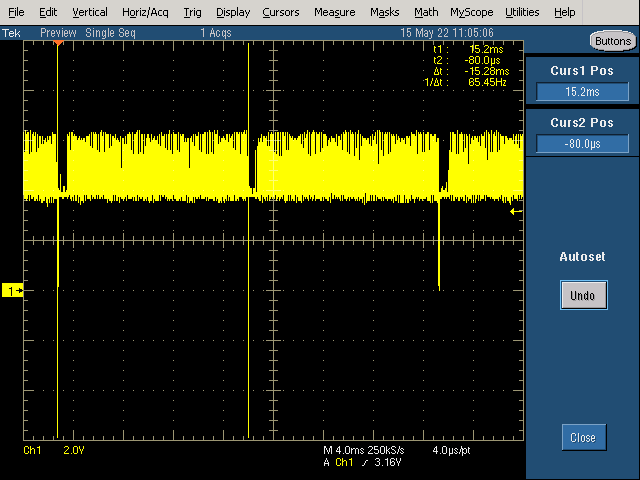The width and height of the screenshot is (640, 480).
Task: Open the Horiz/Acq menu
Action: coord(145,12)
